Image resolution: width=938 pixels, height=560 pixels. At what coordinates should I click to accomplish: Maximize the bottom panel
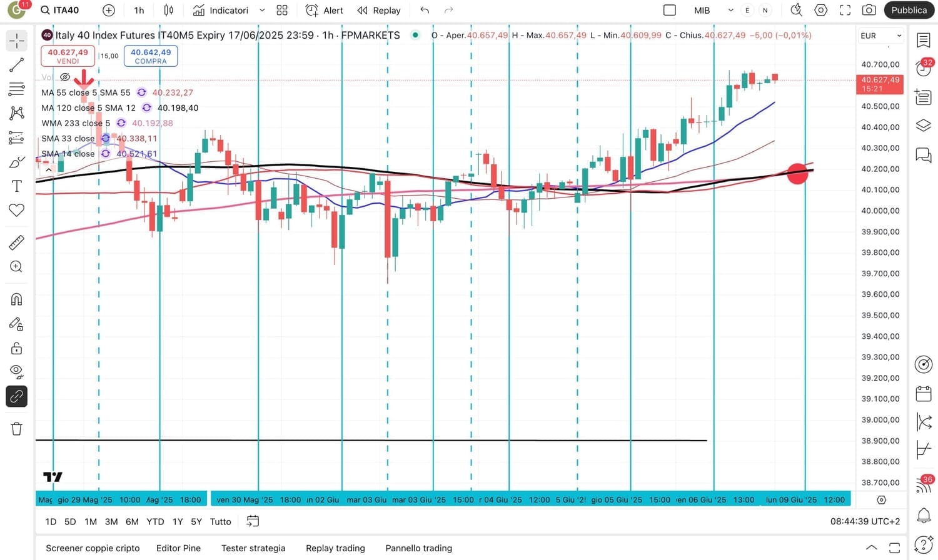894,548
